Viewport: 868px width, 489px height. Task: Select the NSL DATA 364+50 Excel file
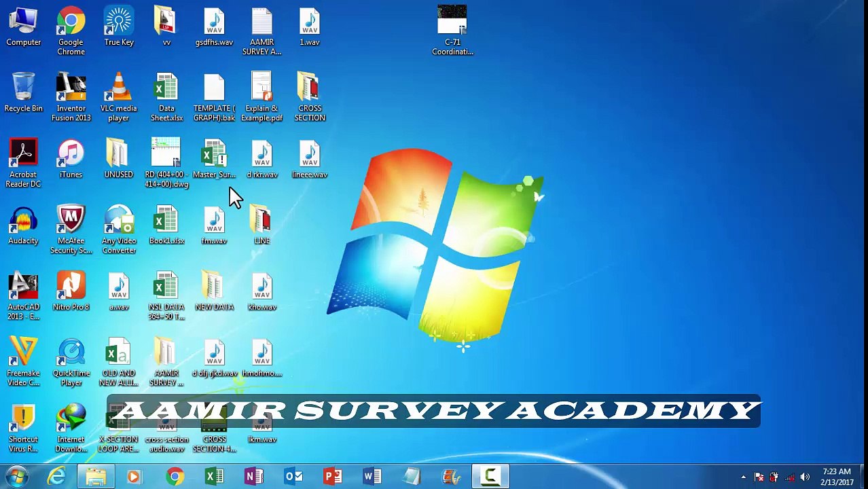(x=166, y=297)
